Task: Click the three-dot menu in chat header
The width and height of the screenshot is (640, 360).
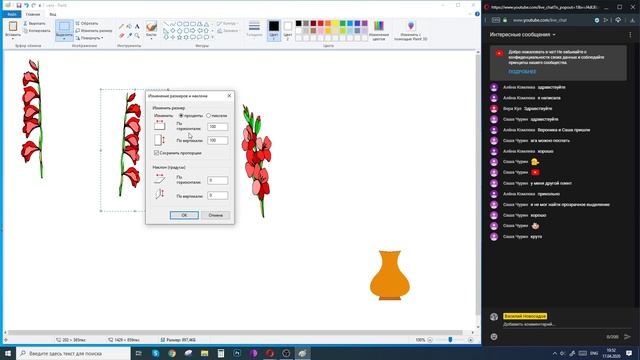Action: click(630, 35)
